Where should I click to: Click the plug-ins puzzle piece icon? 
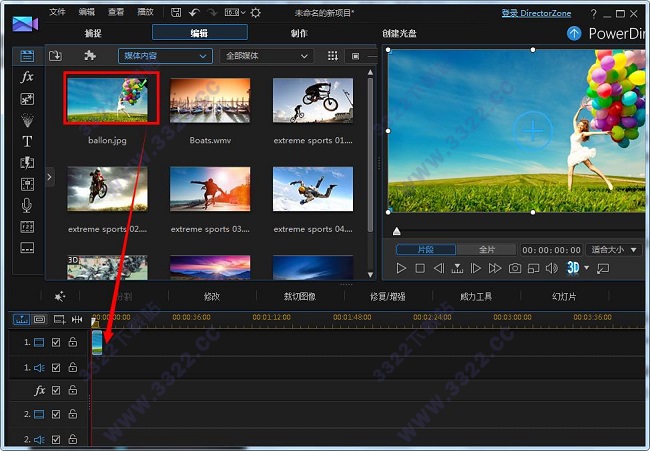[90, 56]
